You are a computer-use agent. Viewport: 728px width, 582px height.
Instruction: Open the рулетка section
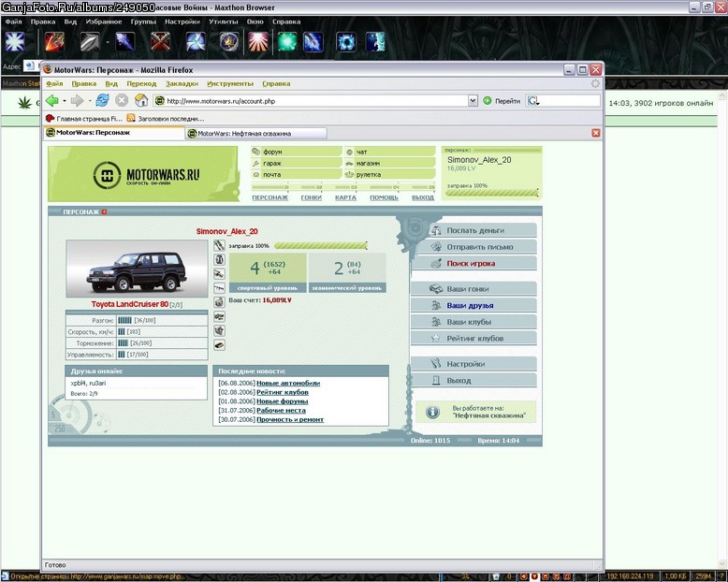pyautogui.click(x=390, y=175)
